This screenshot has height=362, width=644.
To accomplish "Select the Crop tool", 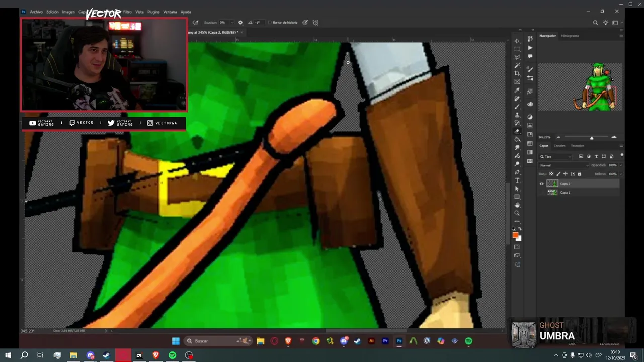I will point(517,73).
